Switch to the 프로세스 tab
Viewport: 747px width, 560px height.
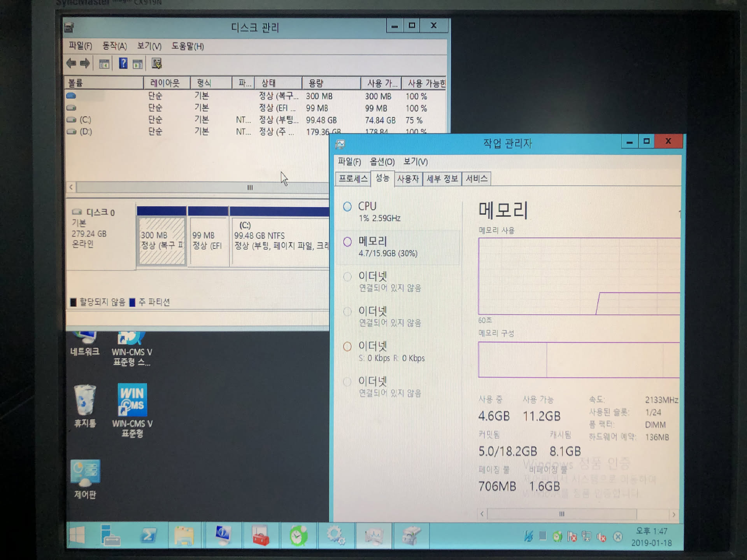click(x=353, y=179)
